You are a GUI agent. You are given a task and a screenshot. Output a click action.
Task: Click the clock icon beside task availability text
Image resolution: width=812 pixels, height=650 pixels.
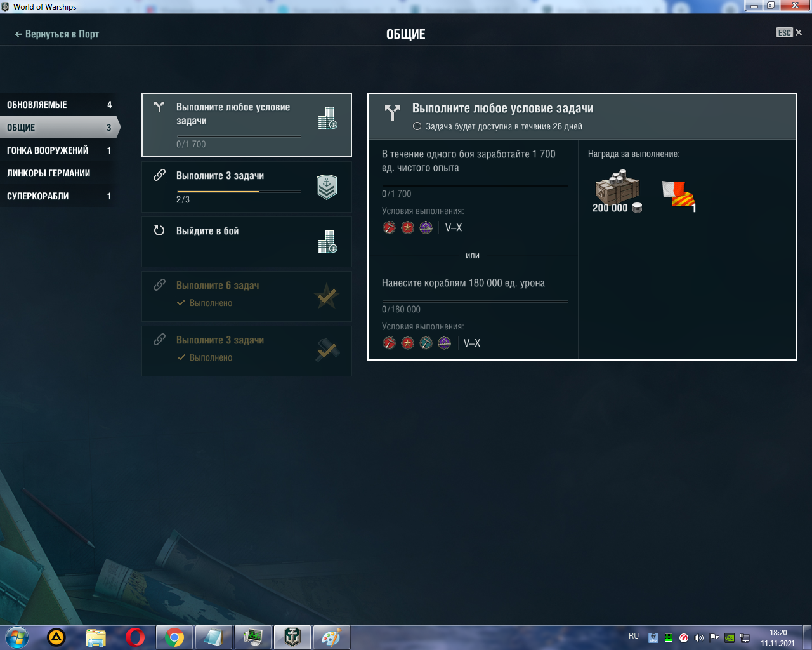tap(417, 126)
